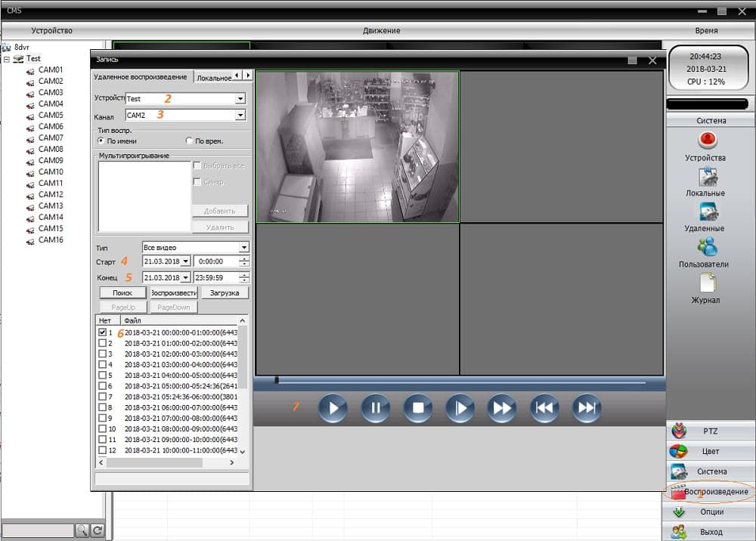Viewport: 756px width, 541px height.
Task: Pause the video playback
Action: pyautogui.click(x=375, y=409)
